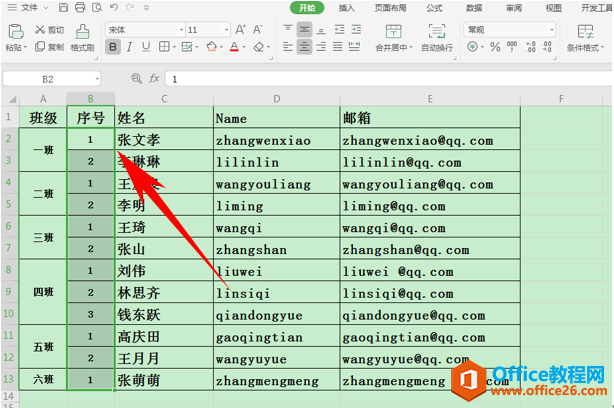Expand the Name Box dropdown arrow

[x=97, y=79]
